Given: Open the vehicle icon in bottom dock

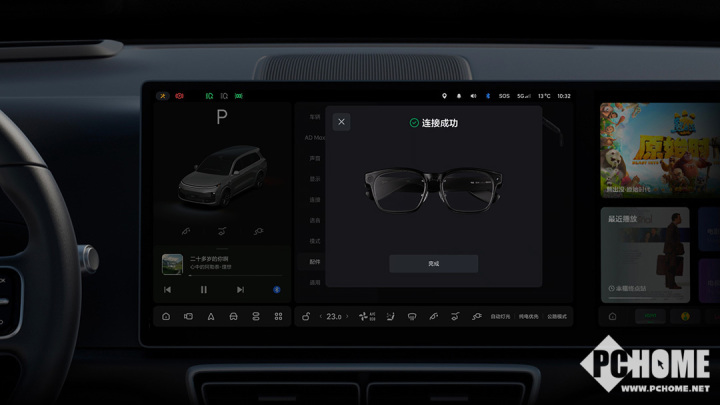Looking at the screenshot, I should (x=233, y=317).
